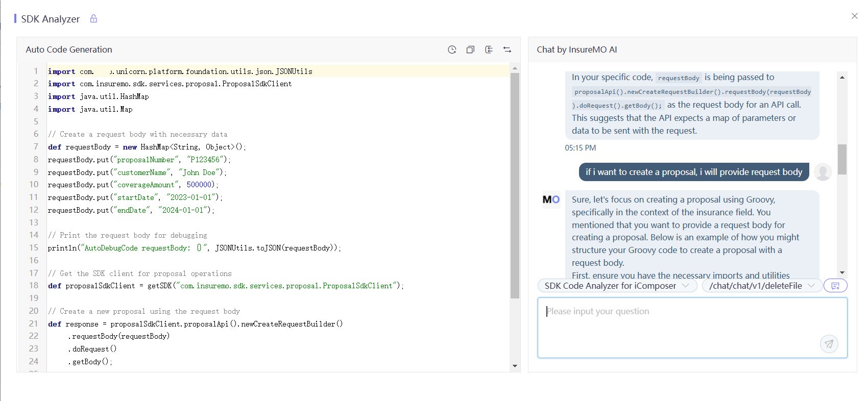Click the '.getBody();' code line
The height and width of the screenshot is (401, 868).
coord(90,362)
